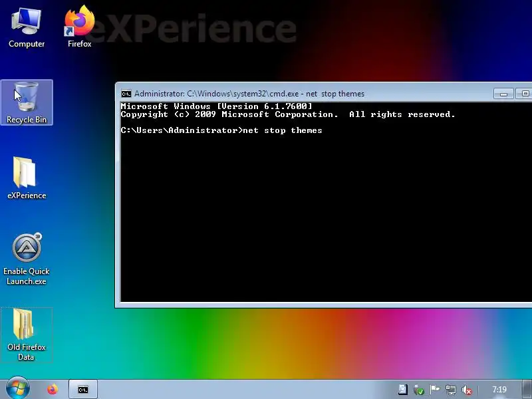Select the Recycle Bin icon
This screenshot has height=399, width=532.
point(27,102)
